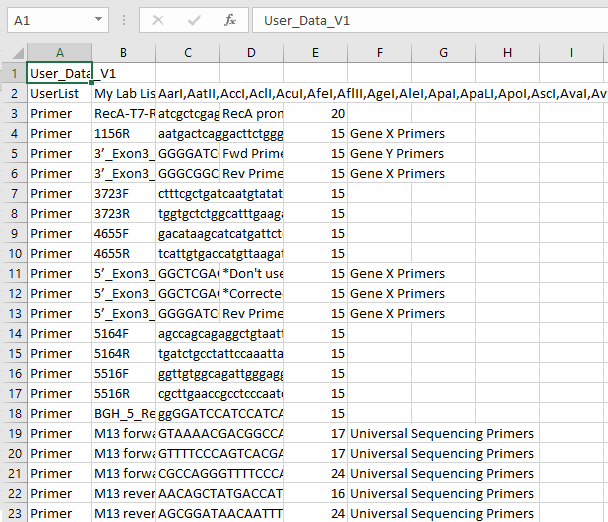Select the row 2 header
608x522 pixels.
13,93
